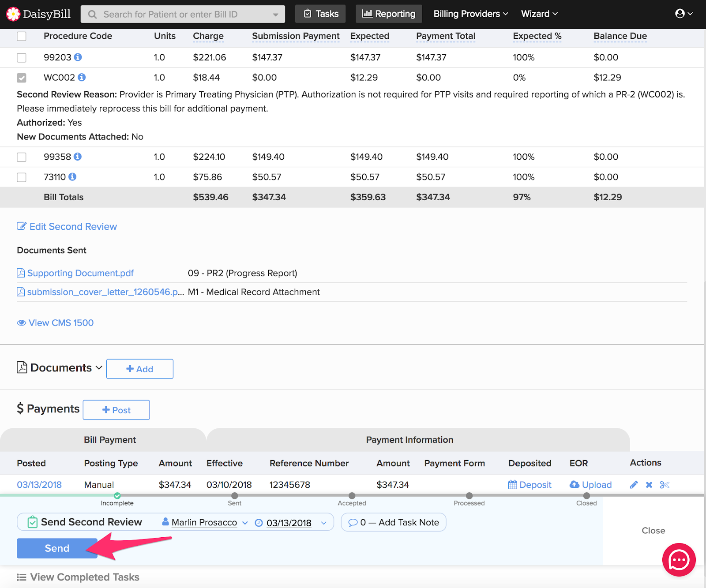This screenshot has height=588, width=706.
Task: Open the Marlin Prosacco assignee dropdown
Action: click(205, 522)
